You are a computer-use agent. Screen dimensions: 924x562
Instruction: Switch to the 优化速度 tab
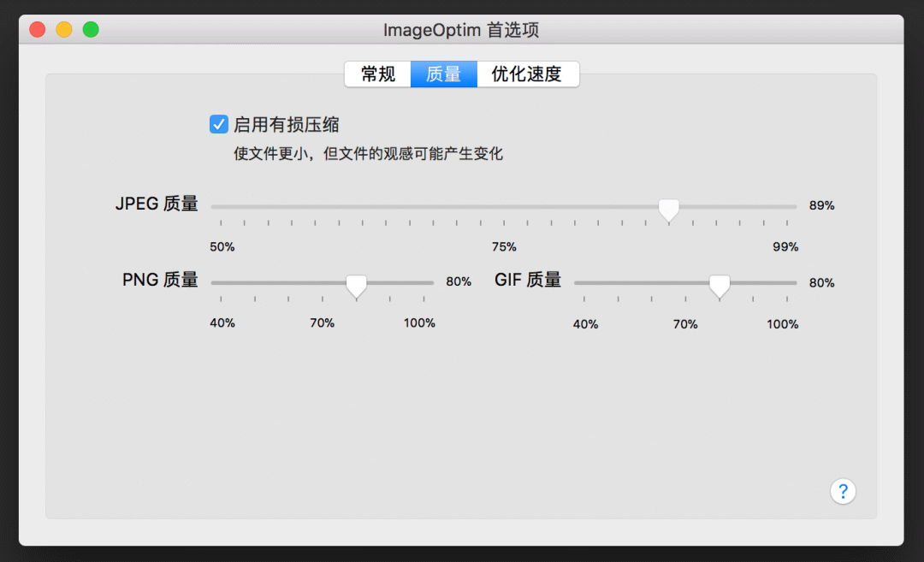click(x=528, y=74)
